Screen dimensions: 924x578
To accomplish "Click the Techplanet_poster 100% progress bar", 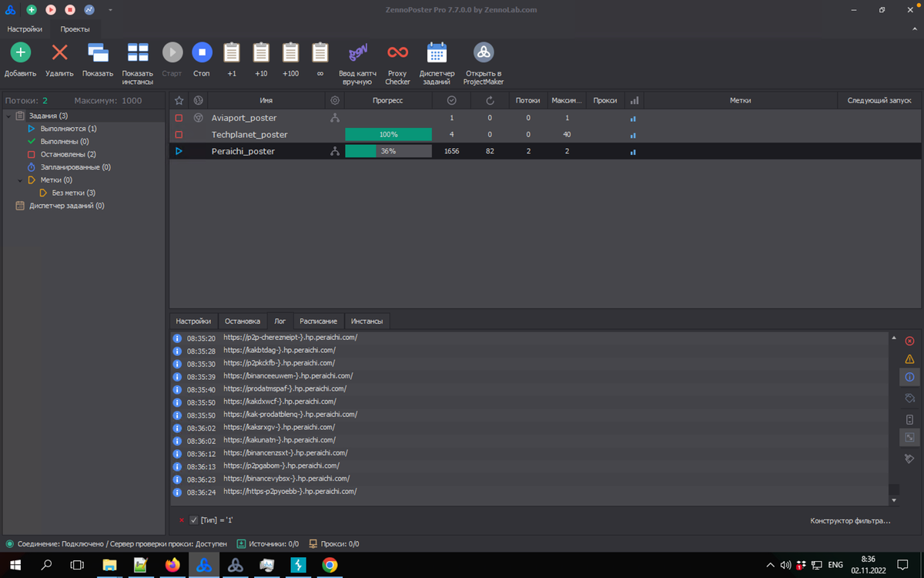I will pyautogui.click(x=388, y=135).
